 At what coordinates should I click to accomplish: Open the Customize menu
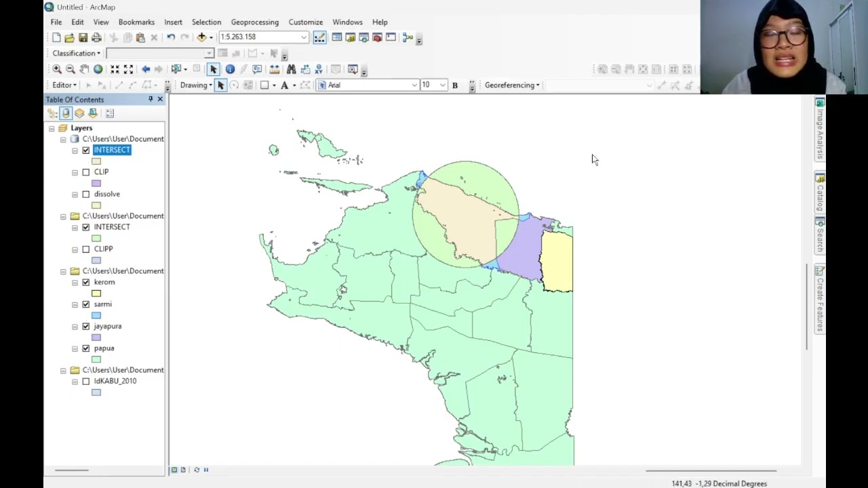tap(306, 22)
